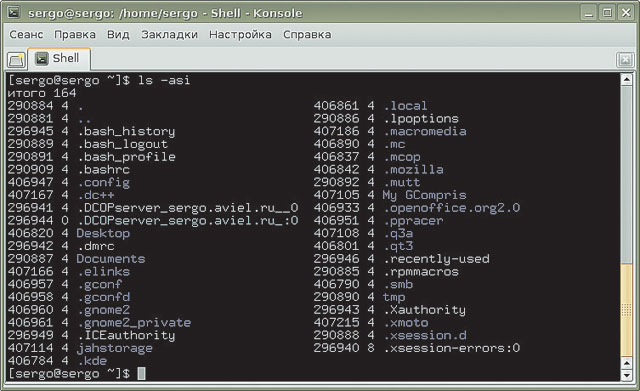Click the 'jahstorage' directory name
Image resolution: width=640 pixels, height=391 pixels.
click(x=115, y=348)
